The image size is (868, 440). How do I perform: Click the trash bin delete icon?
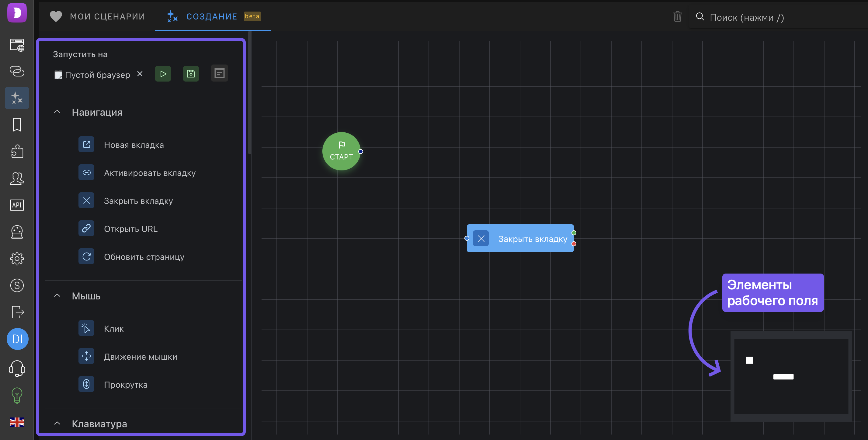tap(677, 16)
